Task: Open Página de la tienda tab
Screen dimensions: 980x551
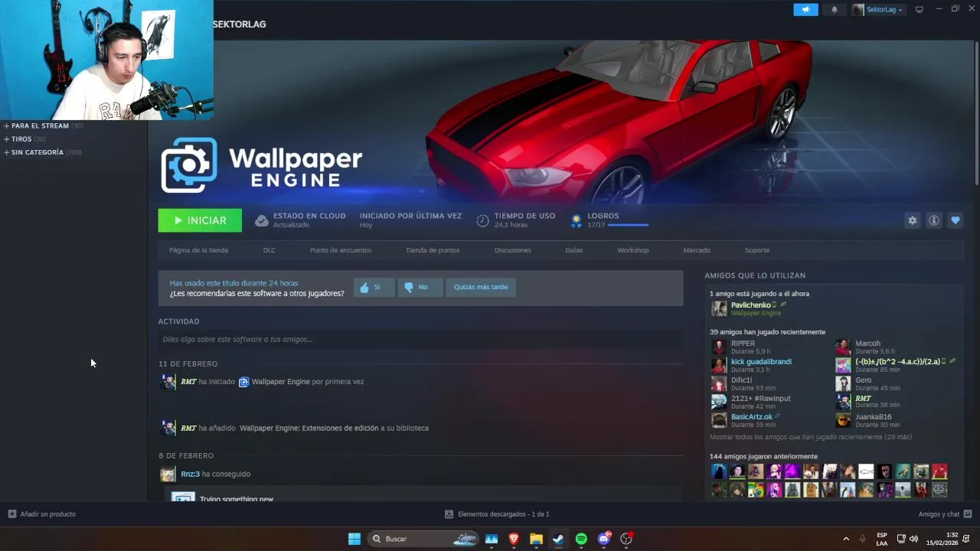Action: pos(198,250)
